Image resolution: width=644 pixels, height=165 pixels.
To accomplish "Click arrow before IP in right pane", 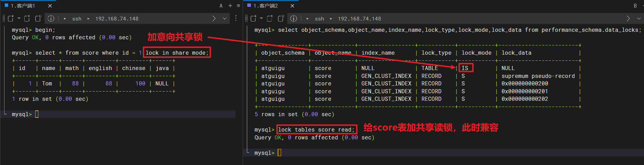I will [331, 19].
